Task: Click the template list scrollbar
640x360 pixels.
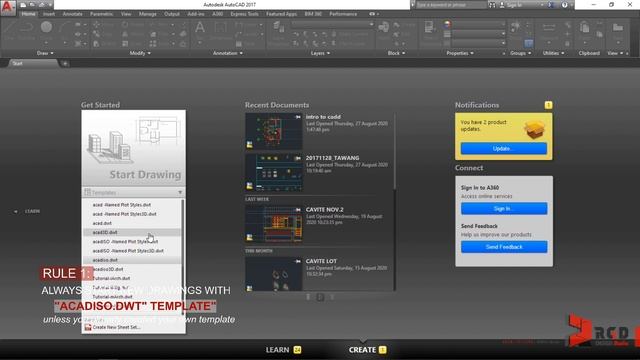Action: click(x=182, y=257)
